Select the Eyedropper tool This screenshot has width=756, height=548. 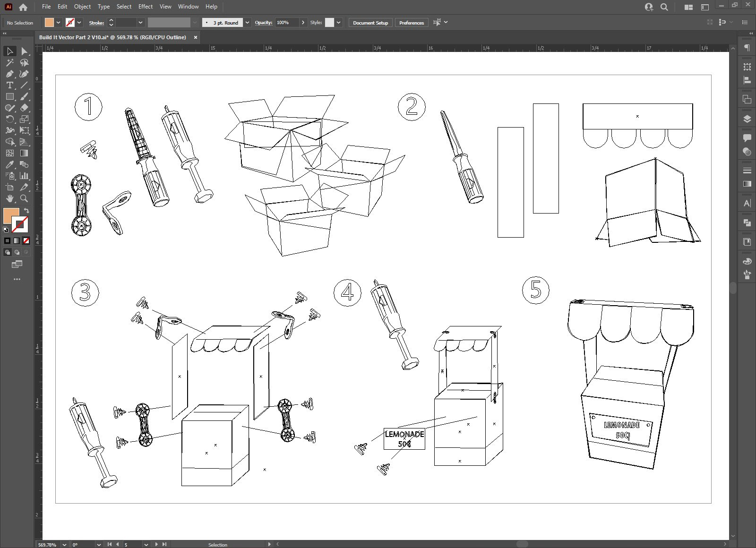(9, 164)
